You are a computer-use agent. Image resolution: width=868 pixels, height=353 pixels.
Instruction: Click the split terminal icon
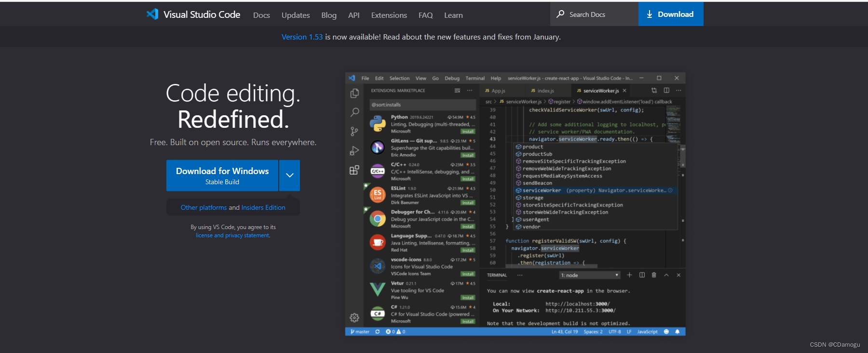point(642,275)
